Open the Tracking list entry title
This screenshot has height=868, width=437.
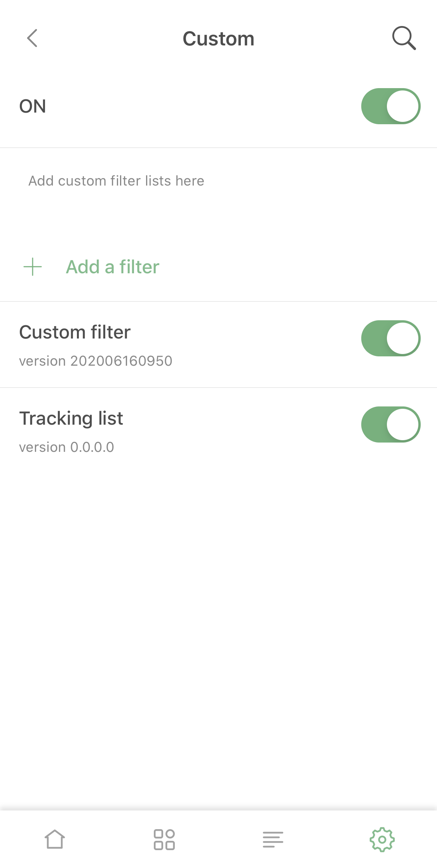tap(71, 418)
